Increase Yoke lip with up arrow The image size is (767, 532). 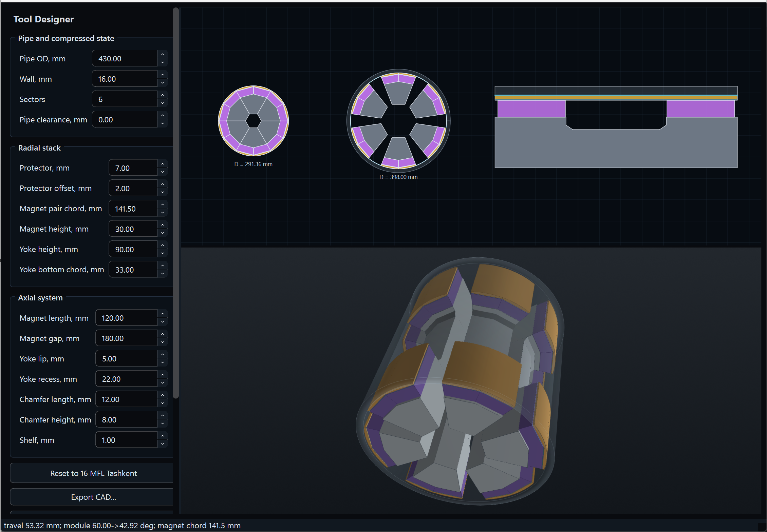(163, 354)
